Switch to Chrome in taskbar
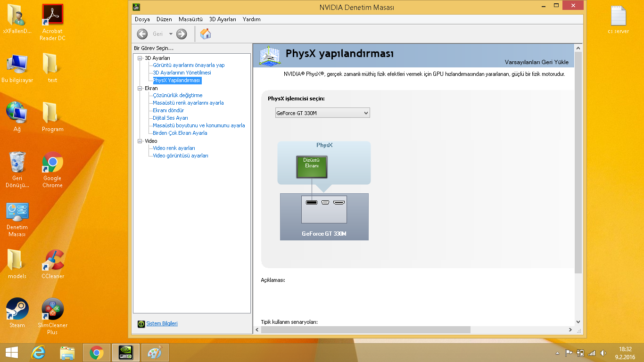This screenshot has width=644, height=362. pos(97,353)
